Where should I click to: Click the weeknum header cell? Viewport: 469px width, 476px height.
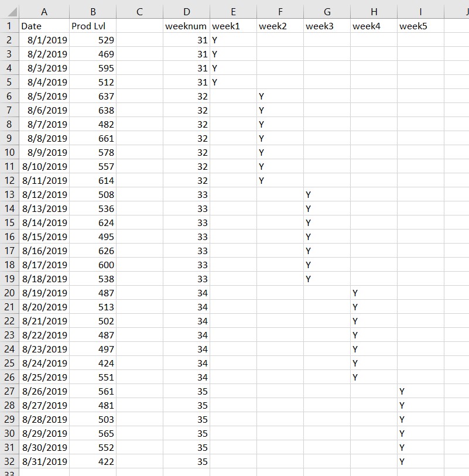[186, 26]
